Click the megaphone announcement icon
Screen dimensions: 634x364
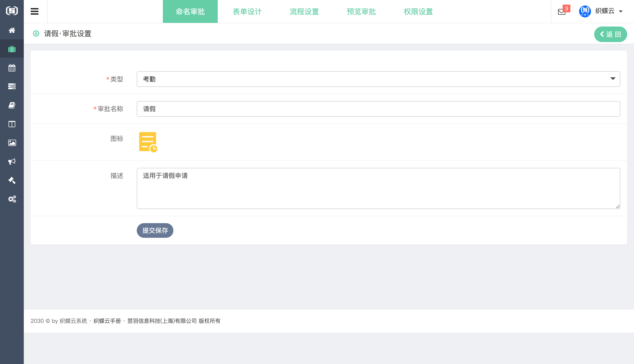pos(12,161)
